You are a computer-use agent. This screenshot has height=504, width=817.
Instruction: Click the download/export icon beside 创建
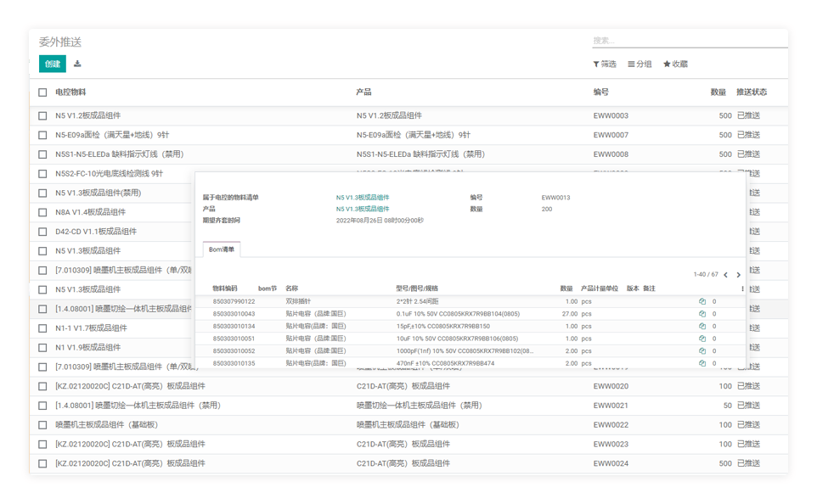77,64
